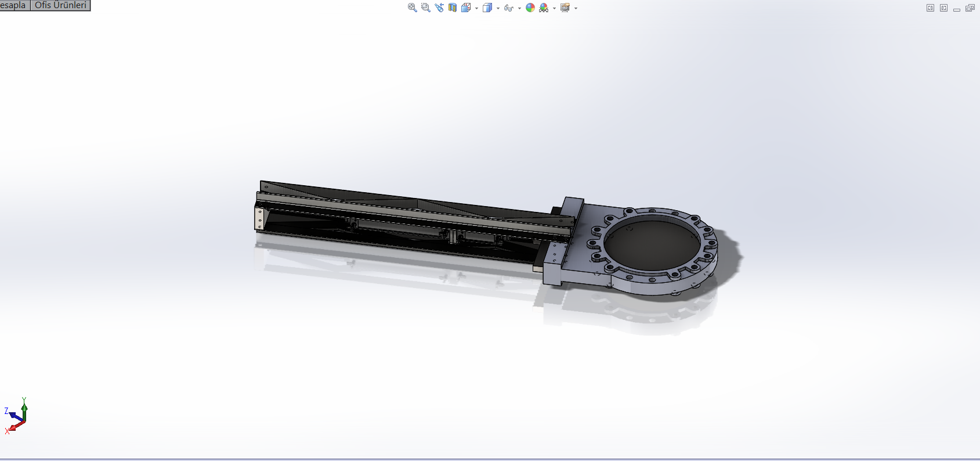The width and height of the screenshot is (980, 461).
Task: Open the View Settings monitor icon
Action: coord(565,8)
